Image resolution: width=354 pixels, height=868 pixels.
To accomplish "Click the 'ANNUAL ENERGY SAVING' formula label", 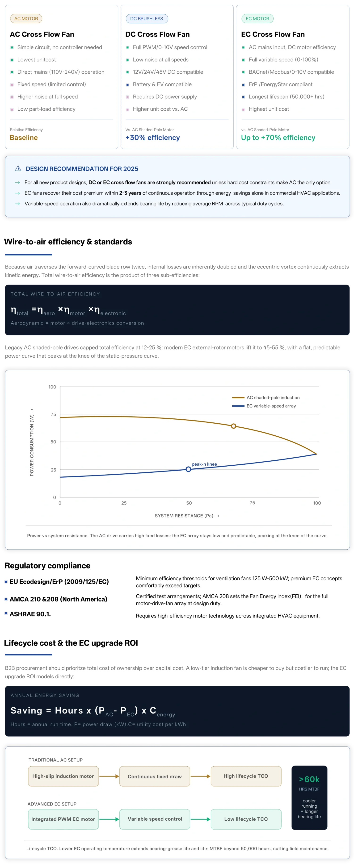I will (x=45, y=695).
